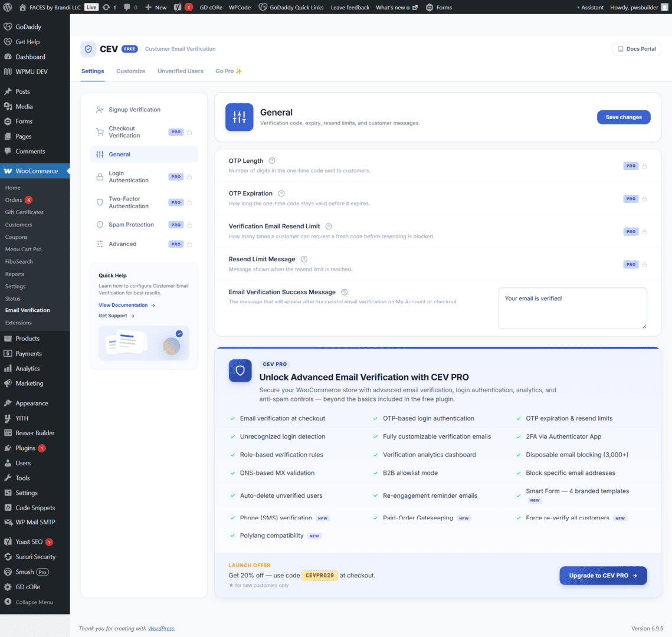
Task: Open WP Mail SMTP in sidebar
Action: click(35, 522)
